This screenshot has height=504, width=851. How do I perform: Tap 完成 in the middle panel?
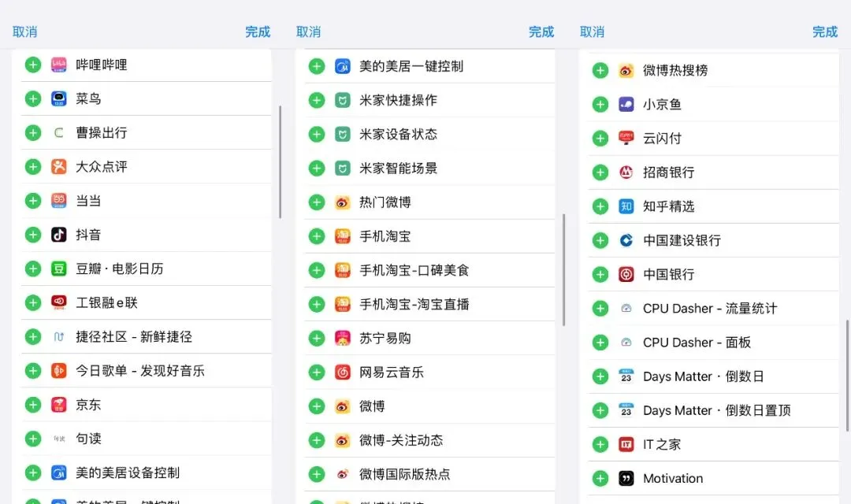[541, 32]
